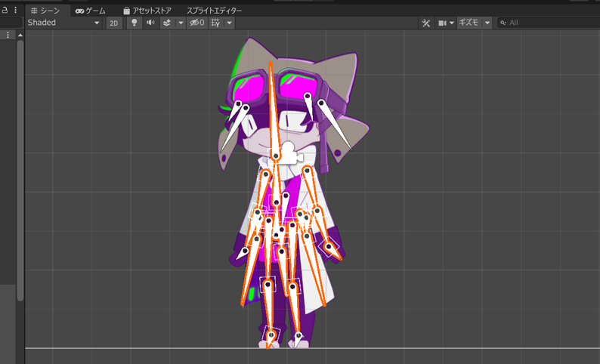Open the scene effects options dropdown arrow
The height and width of the screenshot is (364, 600).
[181, 23]
